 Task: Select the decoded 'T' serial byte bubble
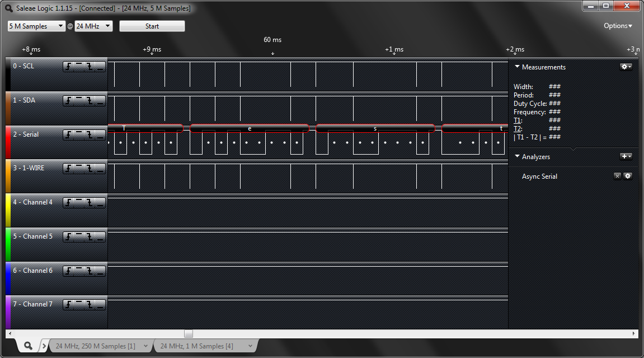click(145, 128)
